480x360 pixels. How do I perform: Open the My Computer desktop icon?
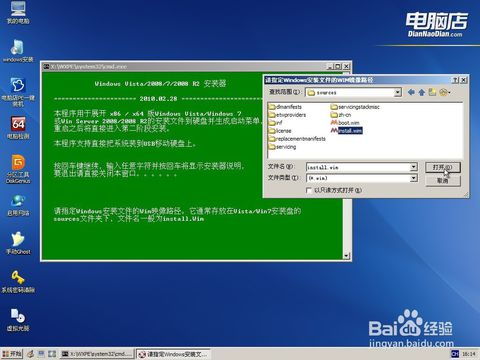pyautogui.click(x=18, y=12)
